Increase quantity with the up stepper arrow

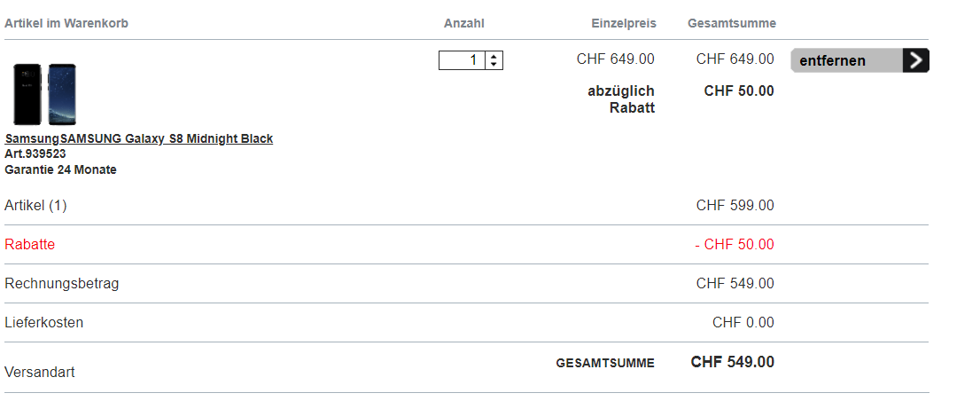(x=494, y=56)
